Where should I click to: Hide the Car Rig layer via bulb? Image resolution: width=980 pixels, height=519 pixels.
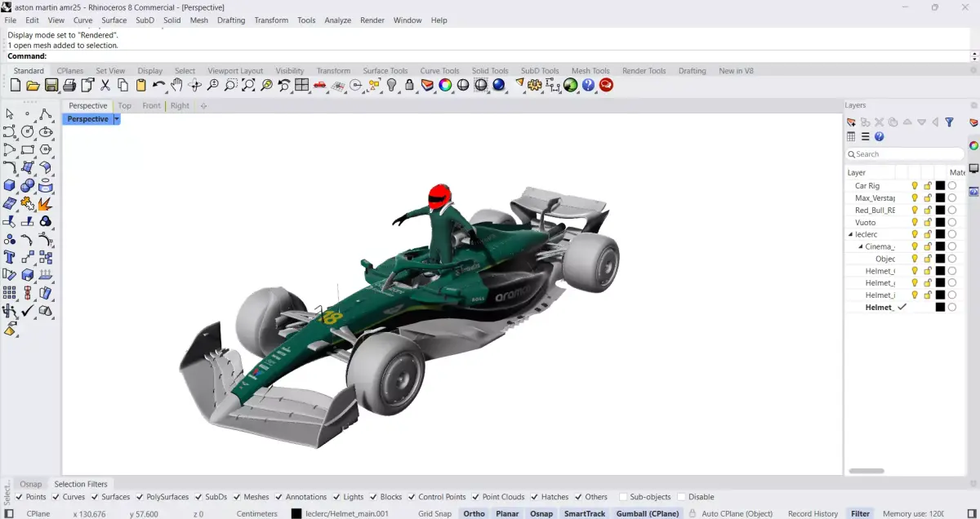tap(915, 186)
